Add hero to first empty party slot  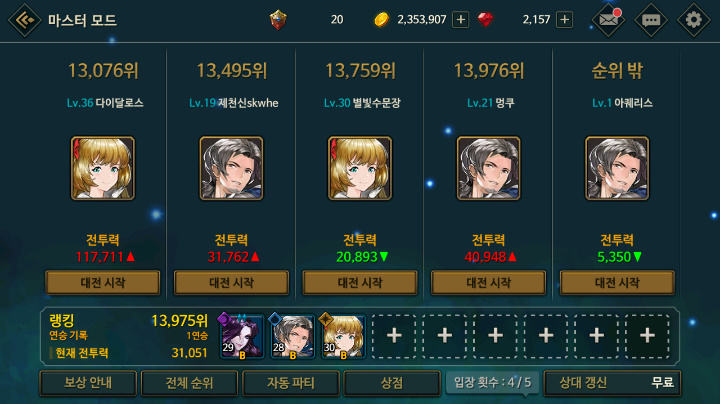pyautogui.click(x=394, y=336)
